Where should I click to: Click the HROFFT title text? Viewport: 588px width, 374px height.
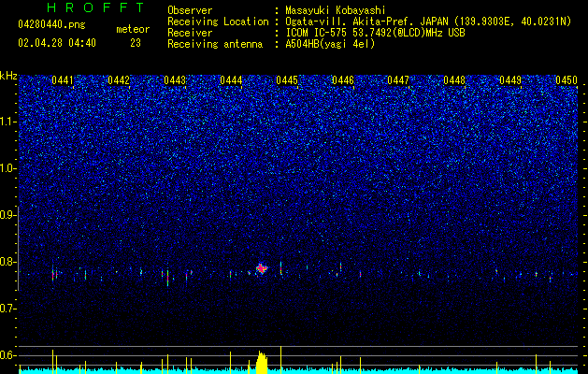pos(96,7)
